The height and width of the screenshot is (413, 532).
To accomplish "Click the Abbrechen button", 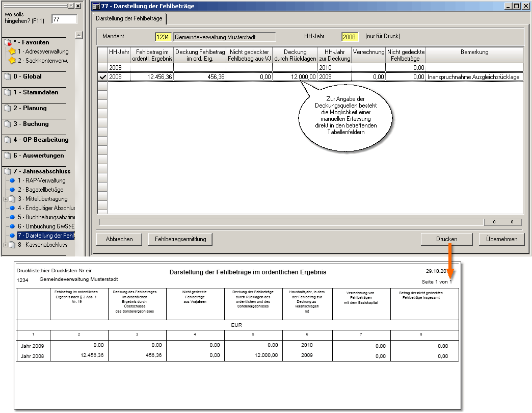I will coord(119,239).
